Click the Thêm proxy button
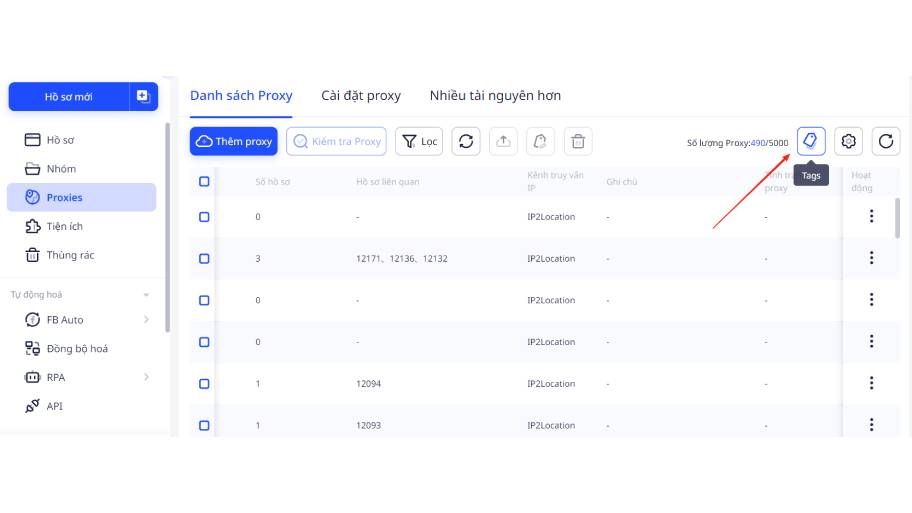This screenshot has width=912, height=513. 234,141
